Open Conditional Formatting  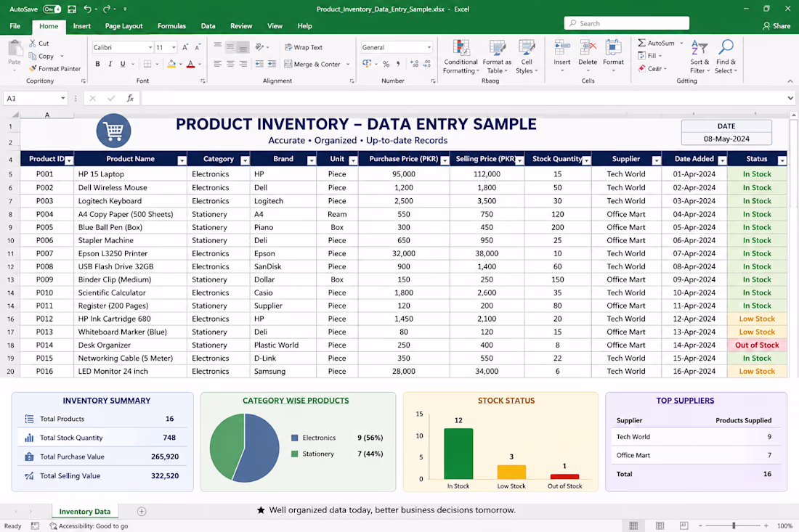pos(461,57)
